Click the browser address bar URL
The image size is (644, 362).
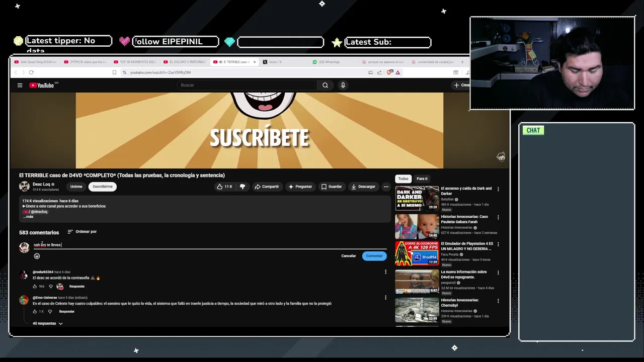pyautogui.click(x=160, y=72)
